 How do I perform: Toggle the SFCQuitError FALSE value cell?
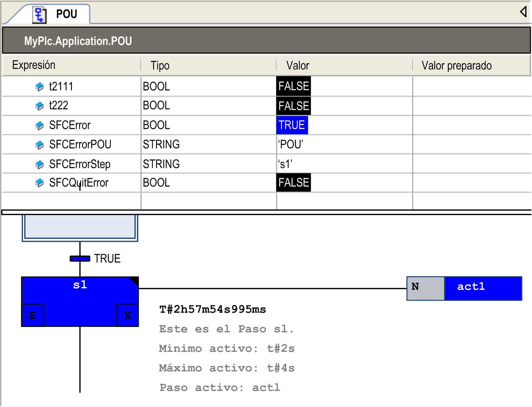tap(293, 183)
